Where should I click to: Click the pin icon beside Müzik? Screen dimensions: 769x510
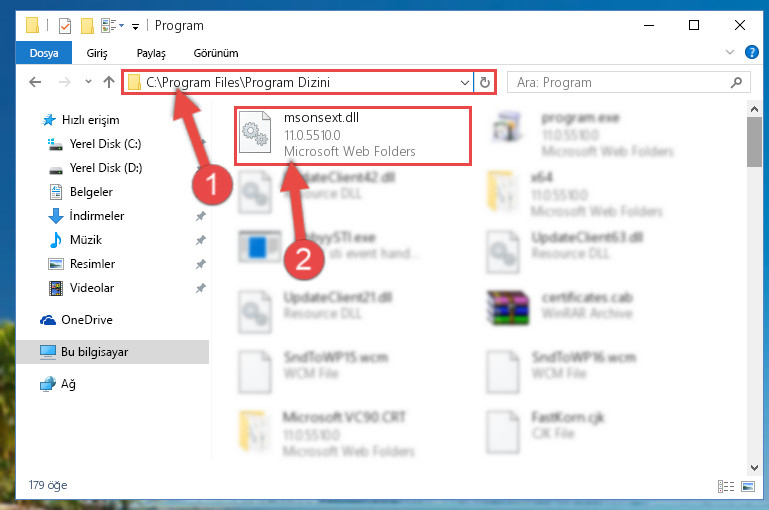[x=200, y=240]
